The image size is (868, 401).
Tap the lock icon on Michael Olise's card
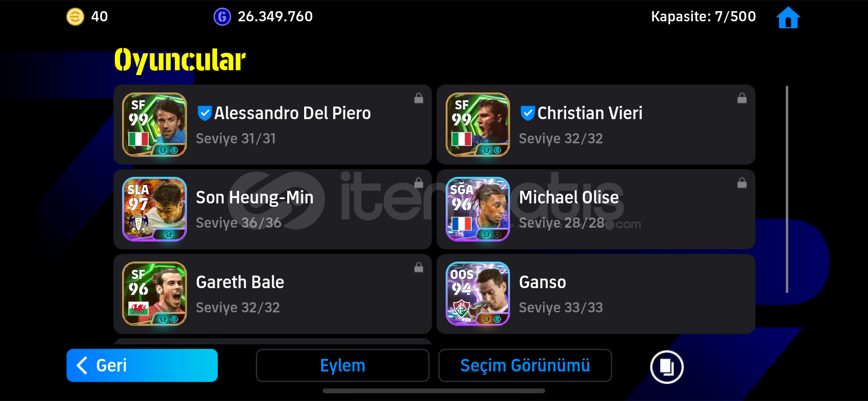(742, 183)
